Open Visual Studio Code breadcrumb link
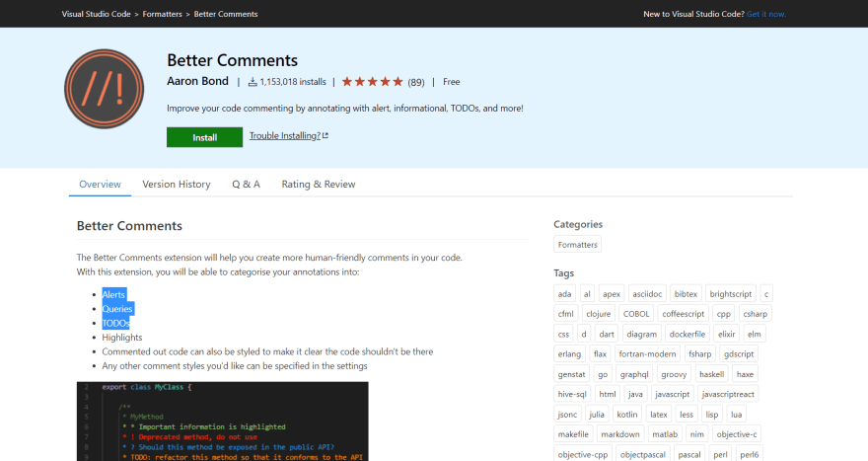This screenshot has height=461, width=868. tap(97, 14)
